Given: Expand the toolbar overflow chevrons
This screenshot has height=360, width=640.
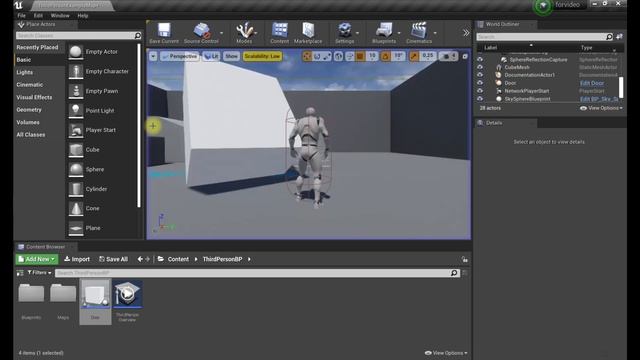Looking at the screenshot, I should [x=466, y=33].
